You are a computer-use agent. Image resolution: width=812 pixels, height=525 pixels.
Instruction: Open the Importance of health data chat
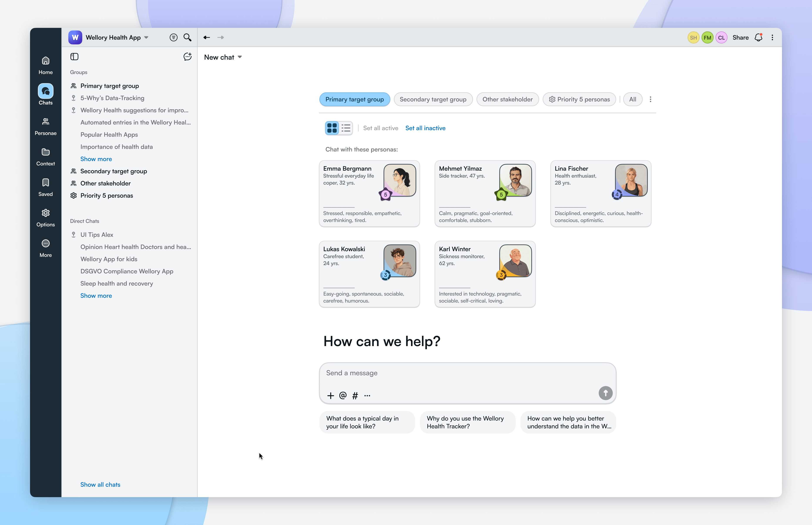(117, 147)
